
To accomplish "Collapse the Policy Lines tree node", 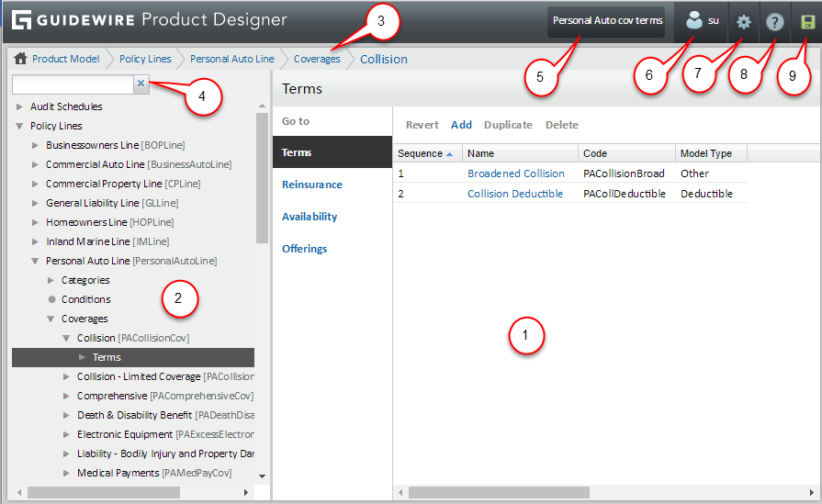I will 19,126.
